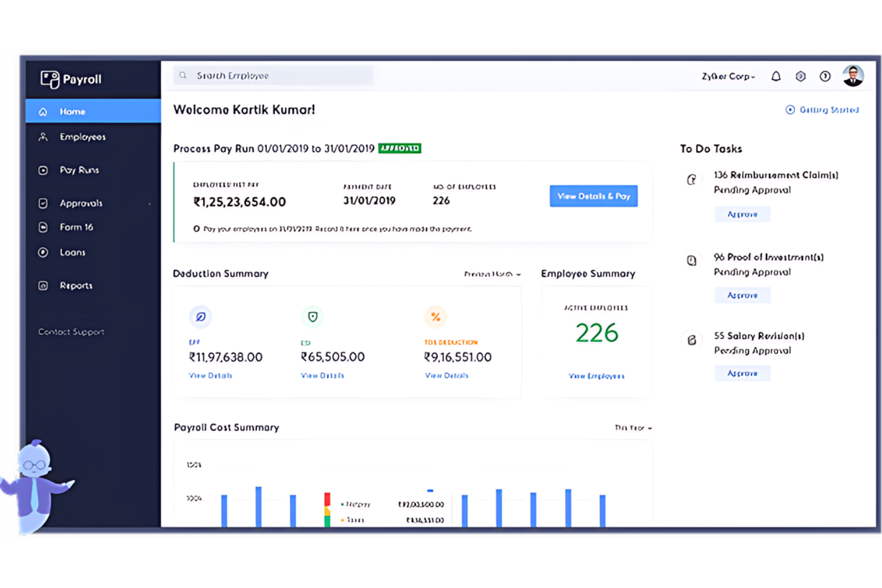This screenshot has height=588, width=882.
Task: Click View Details under ₹11,97,638.00
Action: [x=210, y=376]
